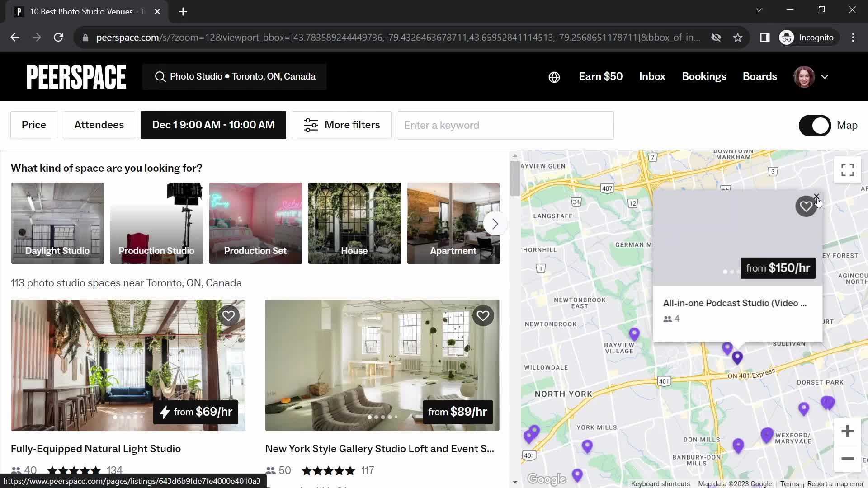Click the globe/language selector icon

tap(553, 76)
